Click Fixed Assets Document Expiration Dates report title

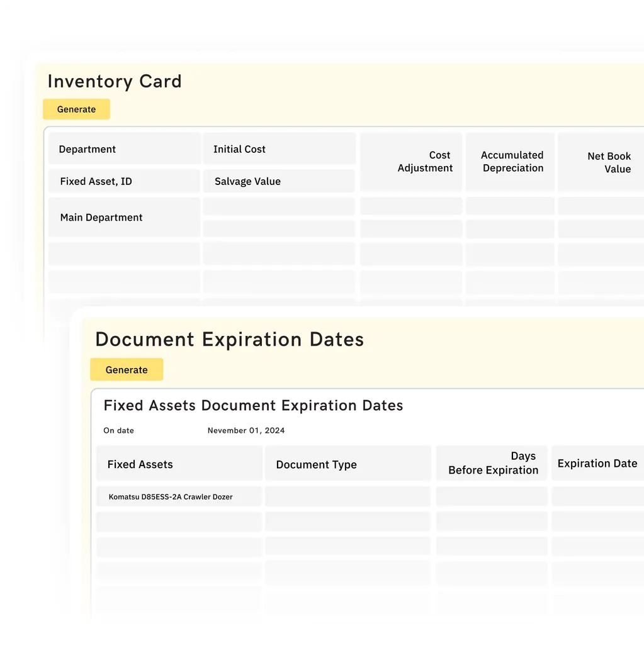254,405
